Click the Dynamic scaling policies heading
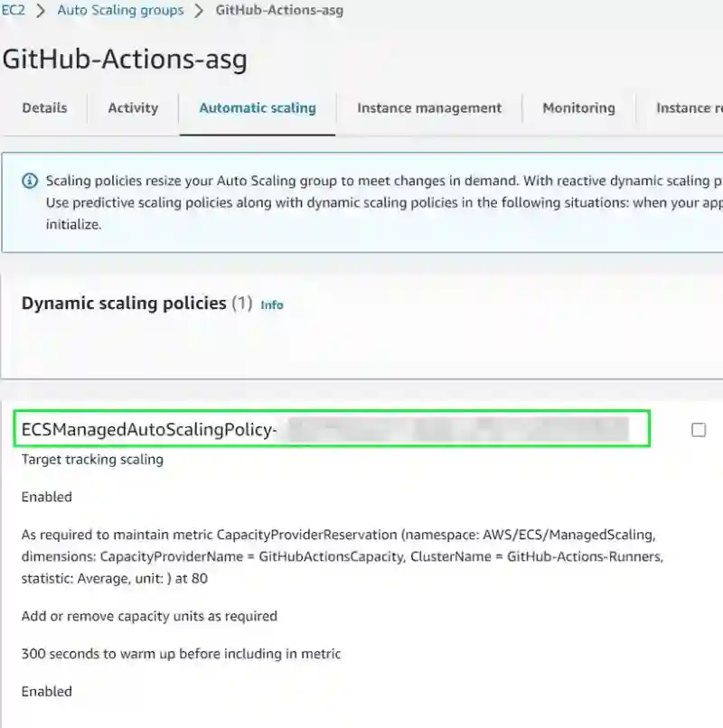The width and height of the screenshot is (723, 728). click(124, 303)
